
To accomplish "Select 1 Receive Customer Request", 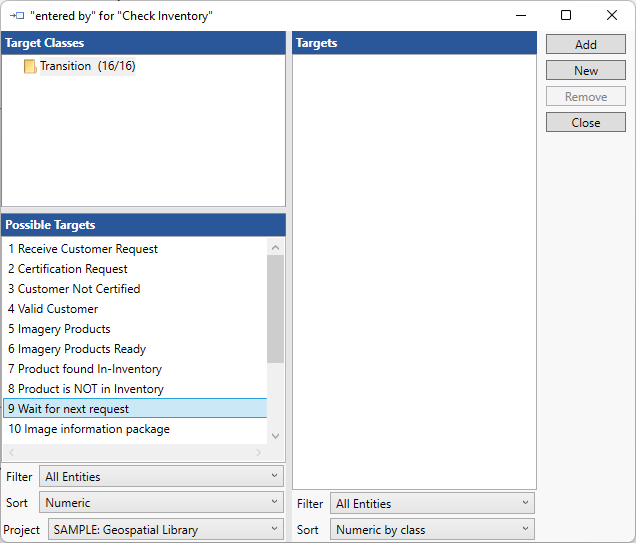I will pos(83,249).
